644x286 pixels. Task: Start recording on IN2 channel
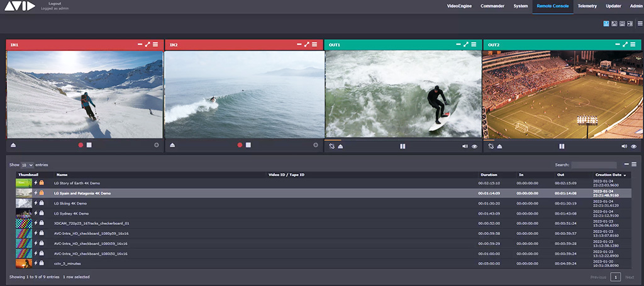click(240, 146)
